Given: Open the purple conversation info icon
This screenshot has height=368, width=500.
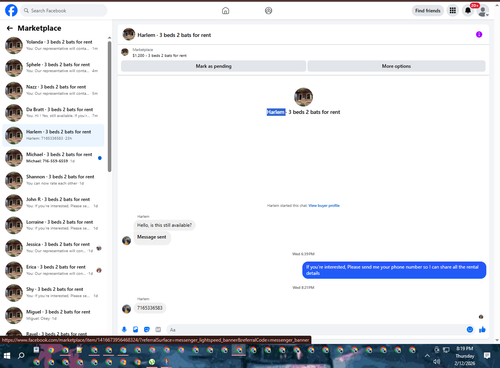Looking at the screenshot, I should click(x=479, y=34).
